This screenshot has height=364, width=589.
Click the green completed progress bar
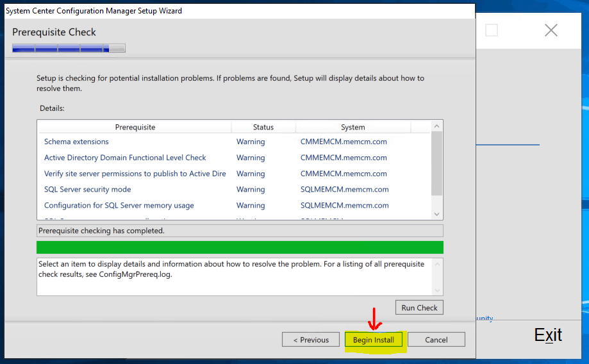coord(240,247)
